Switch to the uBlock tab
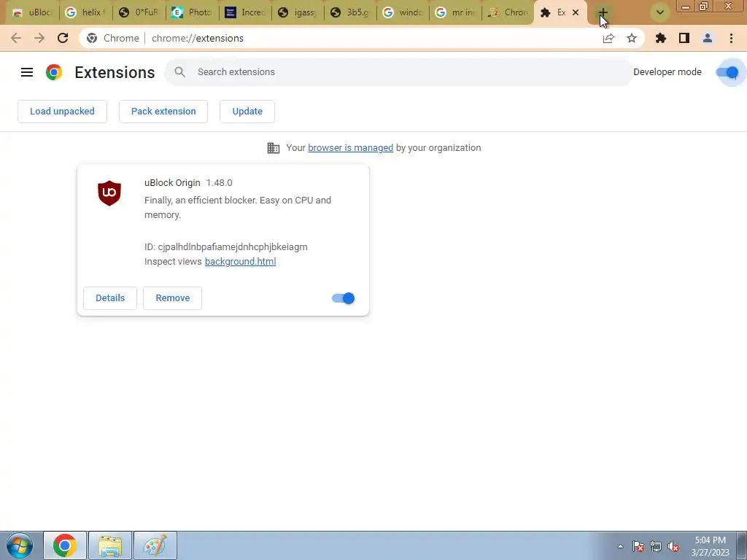The height and width of the screenshot is (560, 747). coord(32,13)
